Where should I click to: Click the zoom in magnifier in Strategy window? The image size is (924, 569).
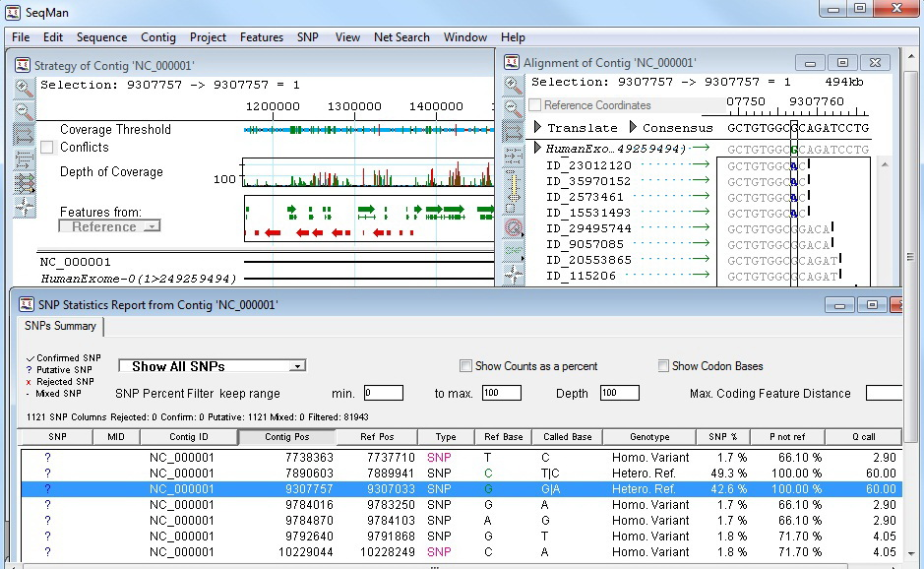click(x=24, y=88)
